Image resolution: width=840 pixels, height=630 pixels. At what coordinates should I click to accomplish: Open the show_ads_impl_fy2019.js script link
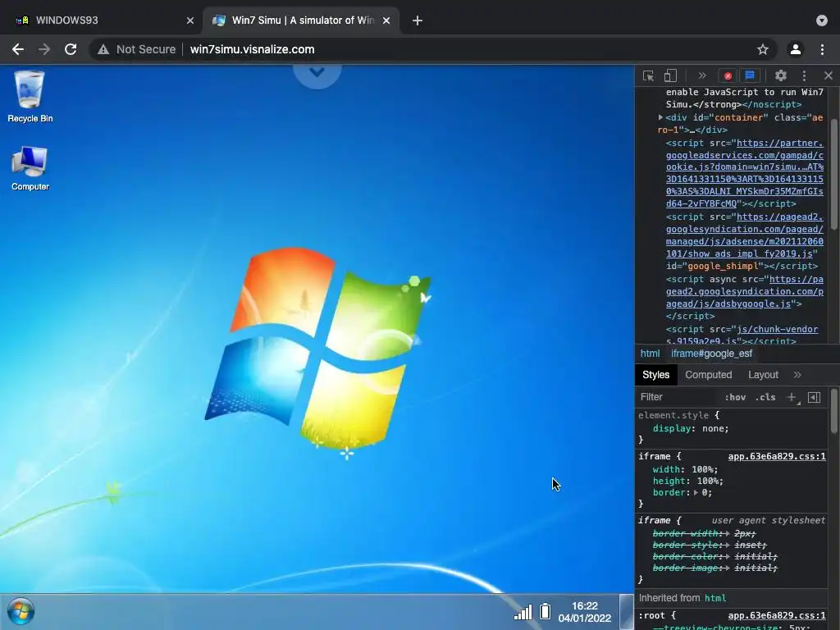click(x=745, y=235)
